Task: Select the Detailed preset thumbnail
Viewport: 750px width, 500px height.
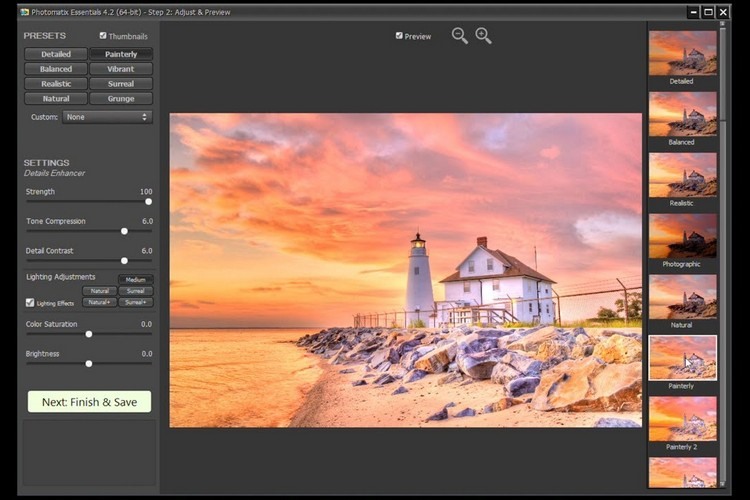Action: [x=682, y=52]
